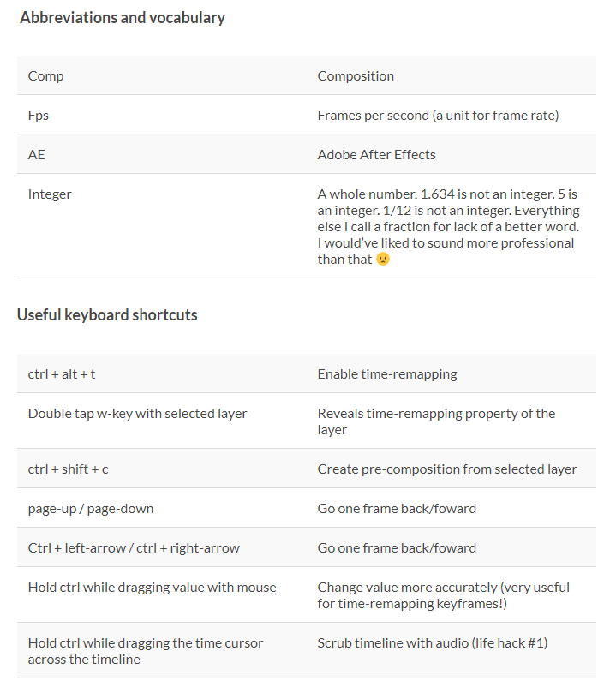Click Create pre-composition from selected layer text

coord(447,469)
